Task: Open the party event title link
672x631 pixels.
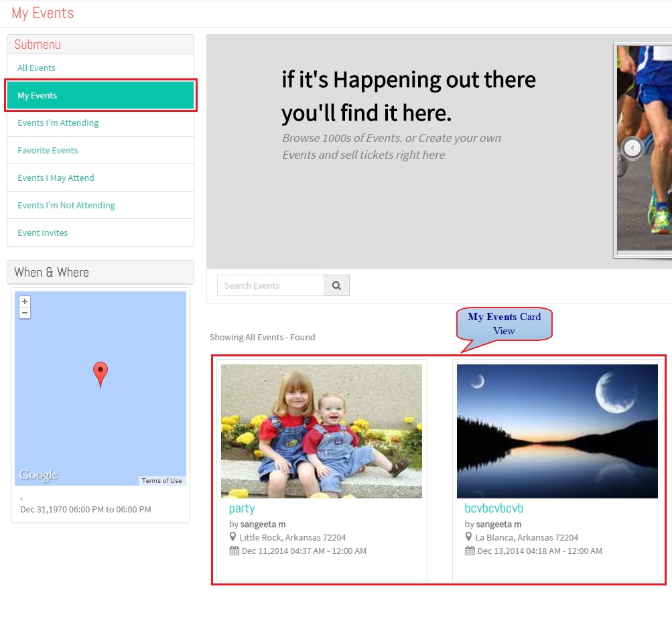Action: pyautogui.click(x=242, y=508)
